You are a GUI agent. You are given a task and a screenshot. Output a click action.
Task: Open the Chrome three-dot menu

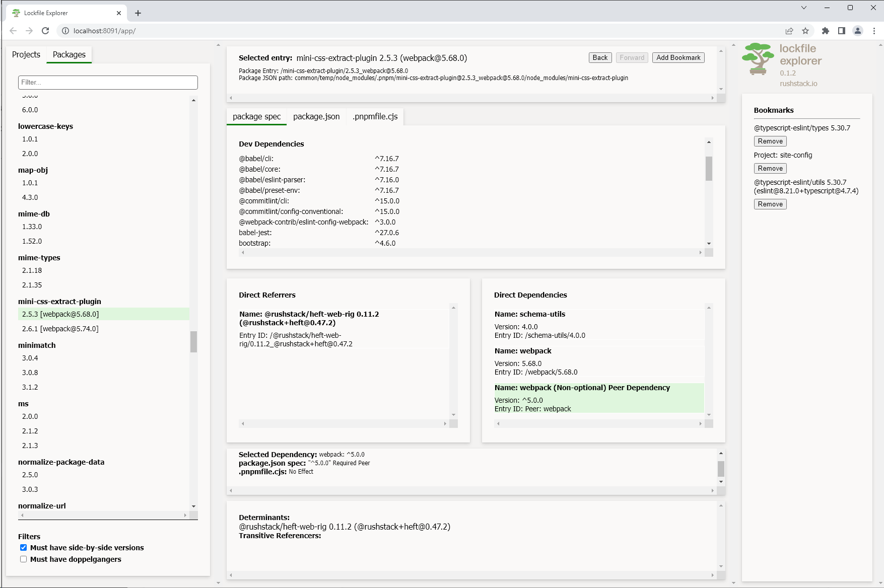(874, 31)
